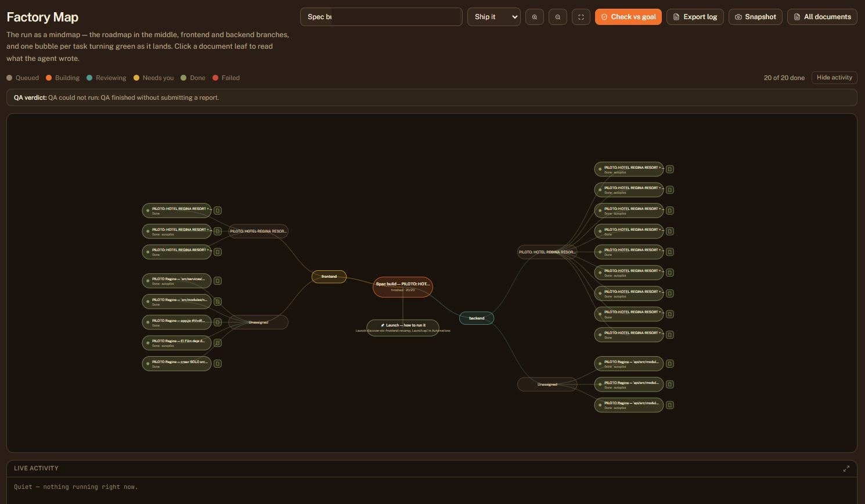The width and height of the screenshot is (865, 504).
Task: Open document leaf for 'src/services/' task
Action: 218,281
